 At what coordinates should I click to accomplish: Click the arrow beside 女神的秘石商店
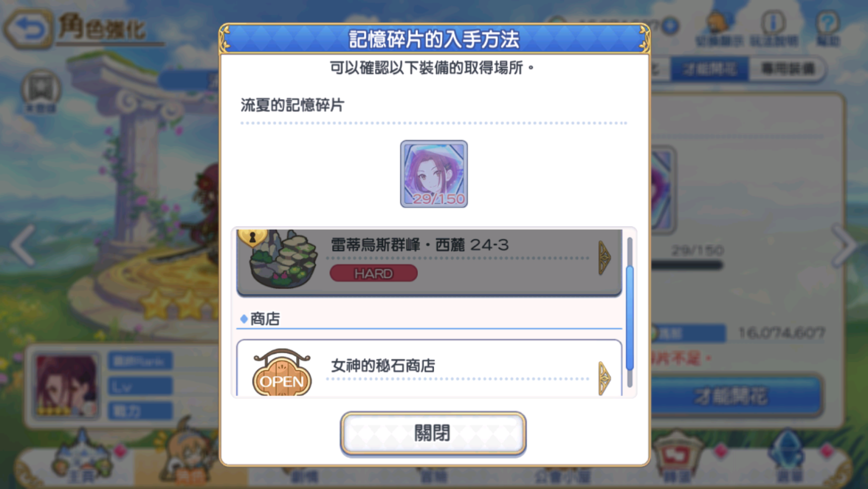tap(604, 378)
